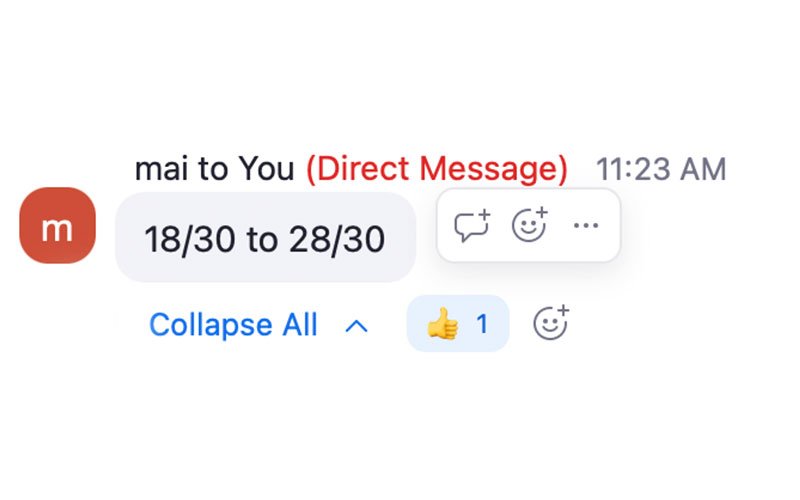Click mai's red "m" avatar

57,226
